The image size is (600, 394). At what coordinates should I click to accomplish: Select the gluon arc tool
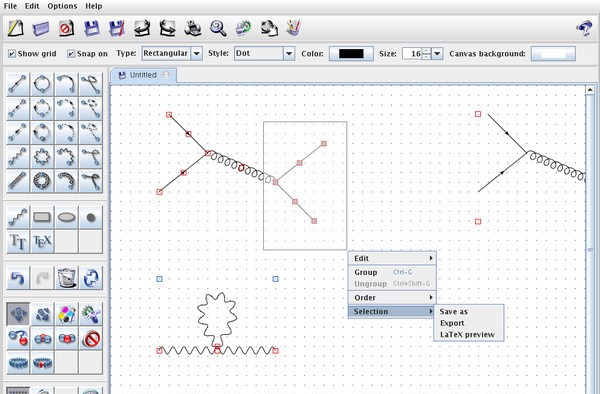pos(66,181)
